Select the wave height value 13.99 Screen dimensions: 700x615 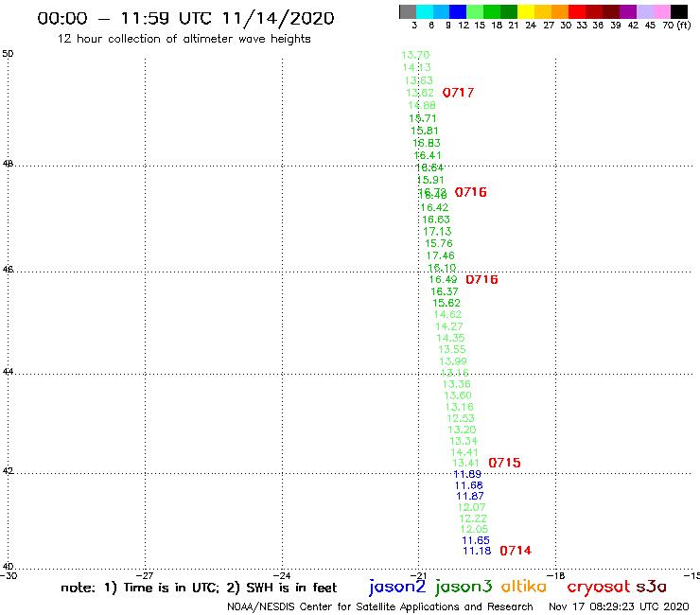pyautogui.click(x=453, y=361)
